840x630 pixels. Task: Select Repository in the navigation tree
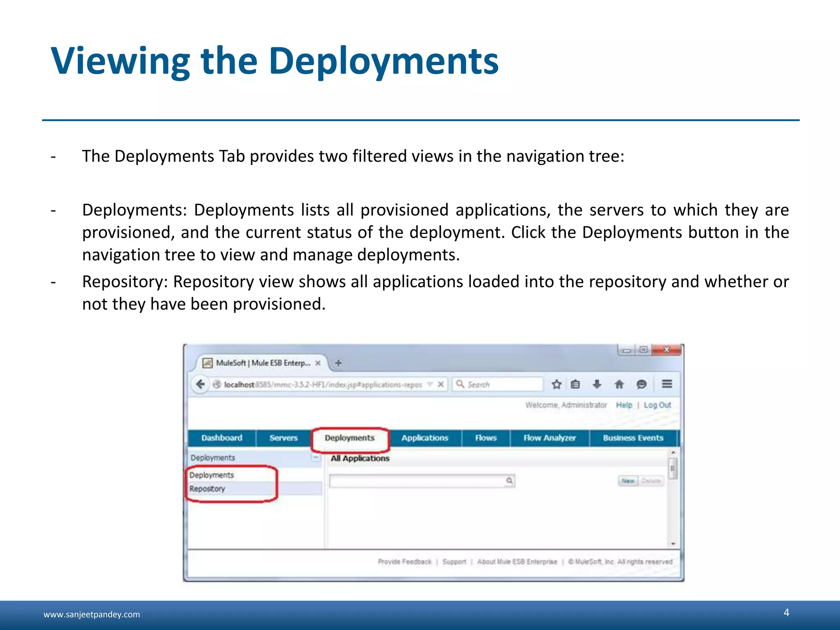click(207, 489)
